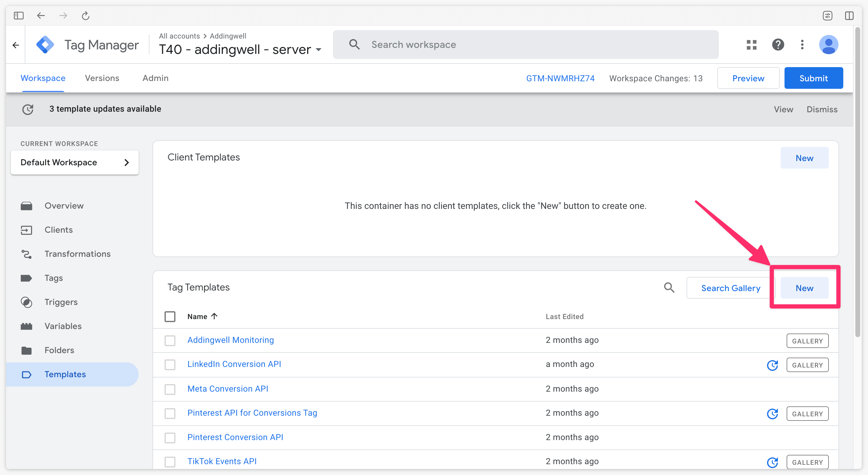Click the workspace search input field

click(526, 44)
